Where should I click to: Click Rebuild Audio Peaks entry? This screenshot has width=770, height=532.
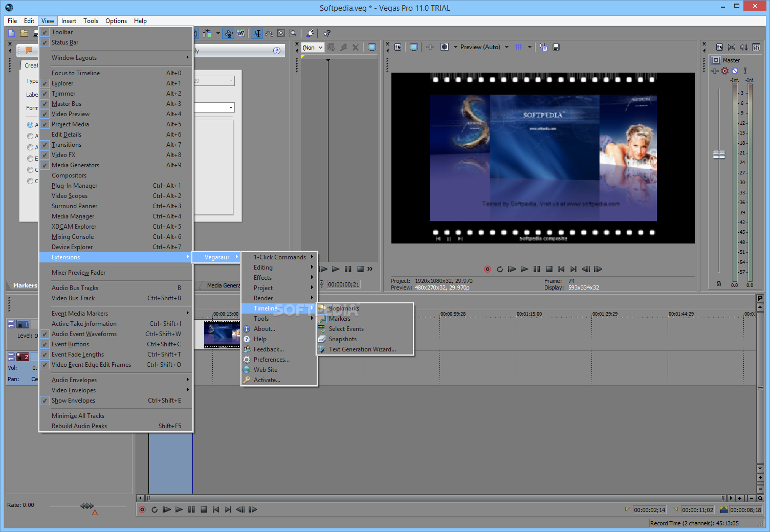[x=116, y=426]
